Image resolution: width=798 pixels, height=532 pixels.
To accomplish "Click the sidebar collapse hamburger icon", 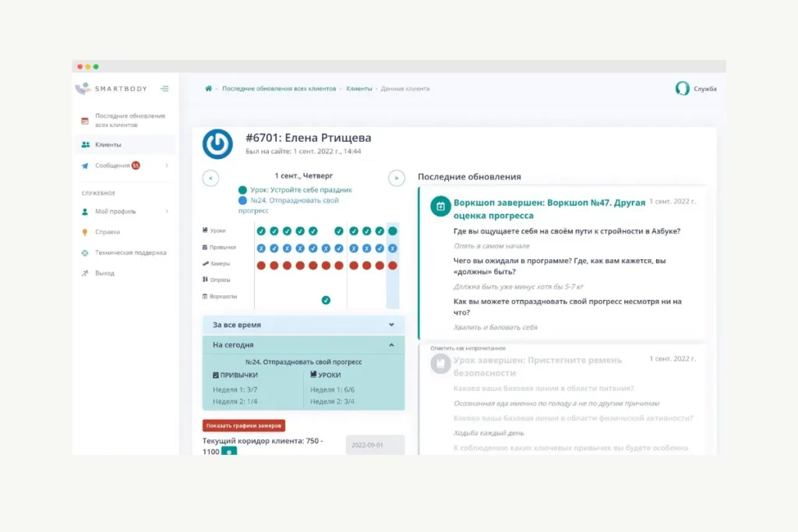I will pyautogui.click(x=164, y=88).
